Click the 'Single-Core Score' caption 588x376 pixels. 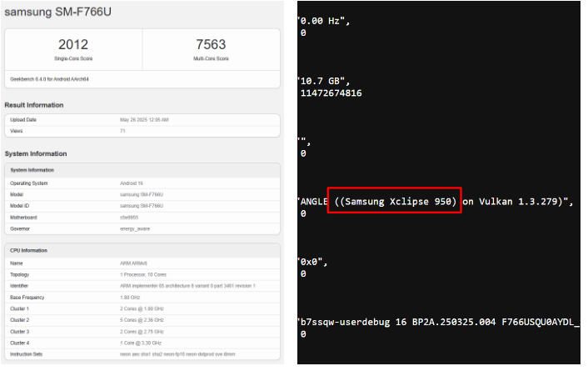[73, 58]
